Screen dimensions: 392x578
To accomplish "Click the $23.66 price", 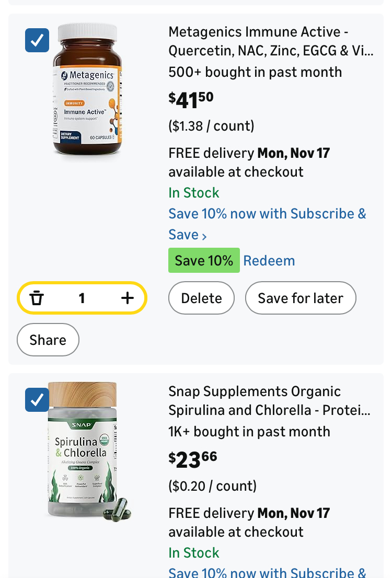I will coord(193,459).
